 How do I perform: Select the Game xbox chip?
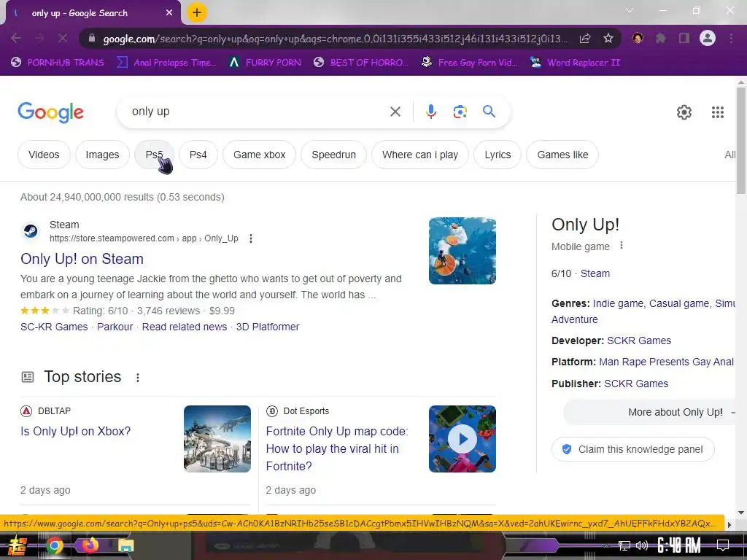260,155
